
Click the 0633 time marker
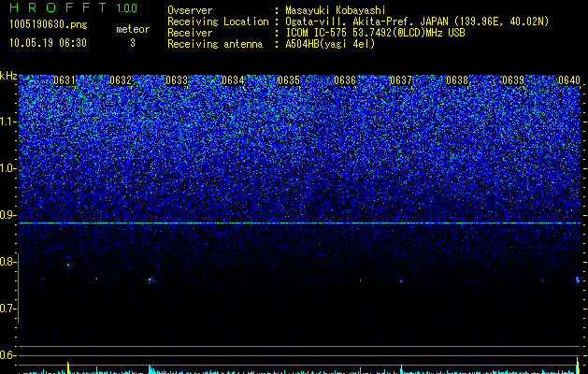[x=177, y=80]
